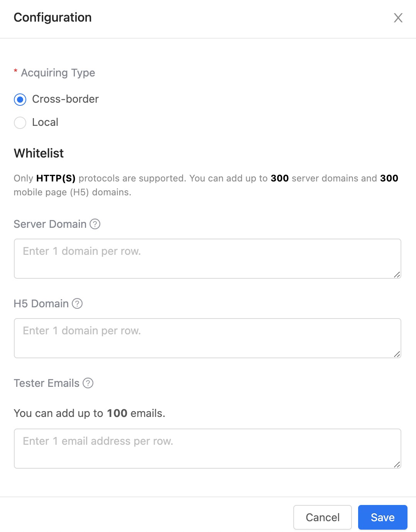Focus the Server Domain text area
Image resolution: width=416 pixels, height=532 pixels.
click(207, 259)
